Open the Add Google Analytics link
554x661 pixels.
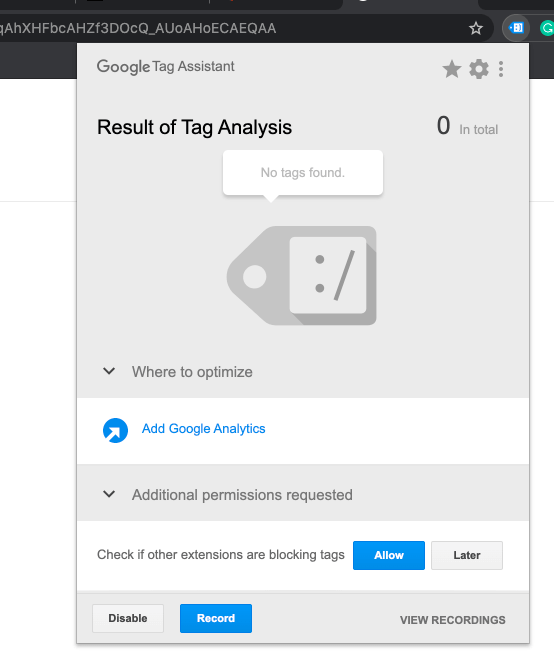(x=203, y=429)
